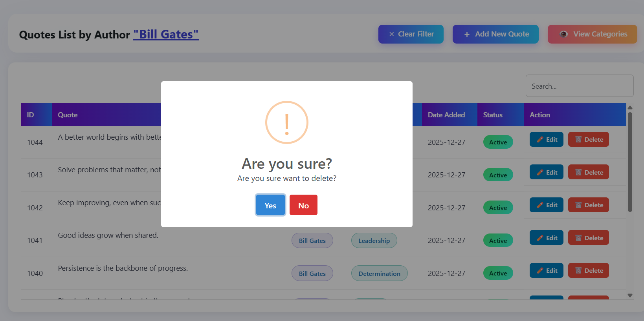644x321 pixels.
Task: Confirm deletion with the Yes button
Action: coord(270,205)
